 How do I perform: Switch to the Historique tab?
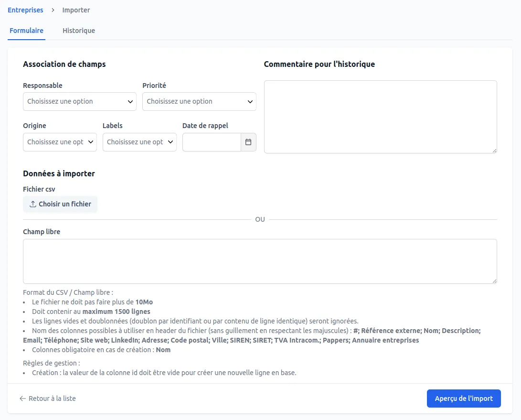tap(78, 30)
